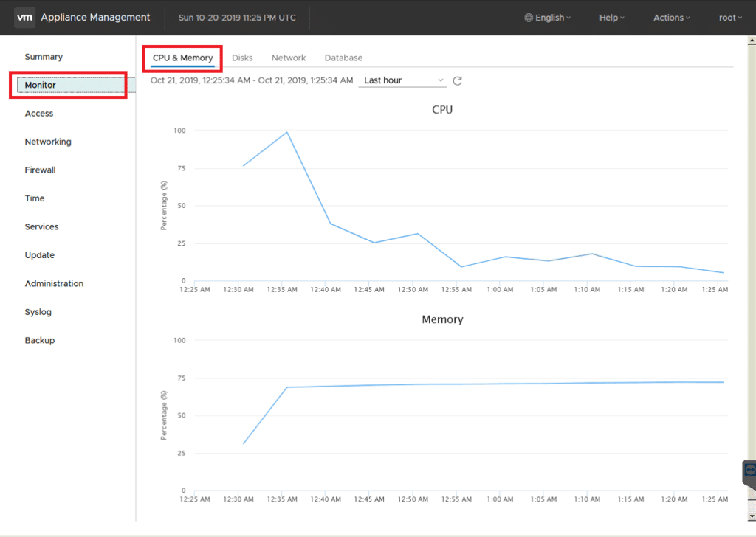Click the globe language icon
The height and width of the screenshot is (537, 756).
(x=529, y=18)
